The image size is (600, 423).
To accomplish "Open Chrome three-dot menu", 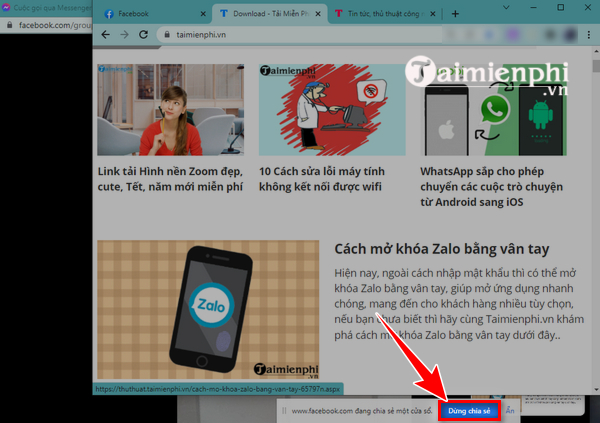I will 589,35.
